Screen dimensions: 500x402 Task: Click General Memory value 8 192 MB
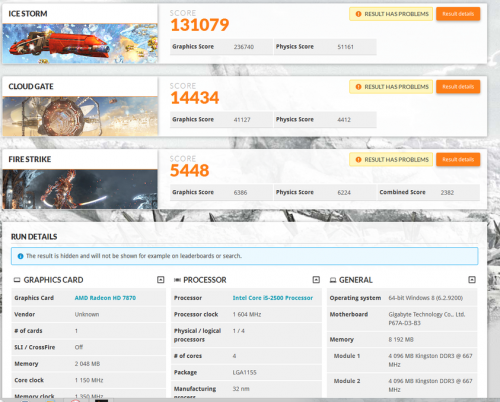coord(401,340)
